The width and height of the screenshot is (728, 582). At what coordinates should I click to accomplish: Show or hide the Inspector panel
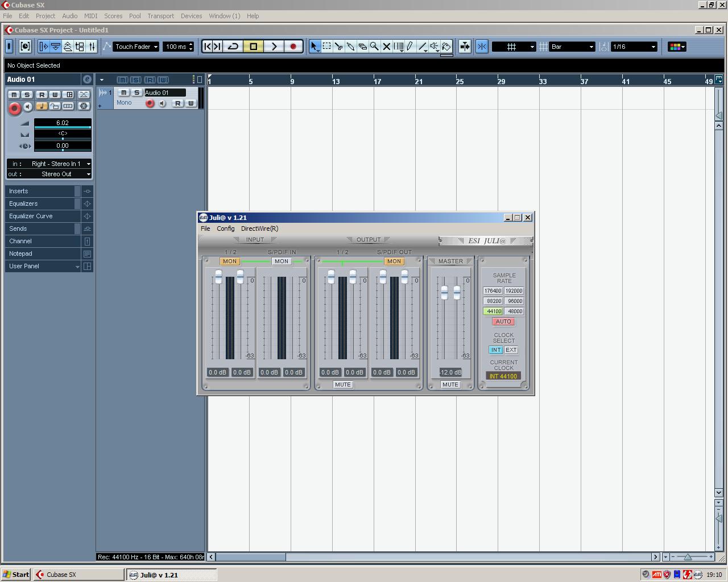(43, 47)
